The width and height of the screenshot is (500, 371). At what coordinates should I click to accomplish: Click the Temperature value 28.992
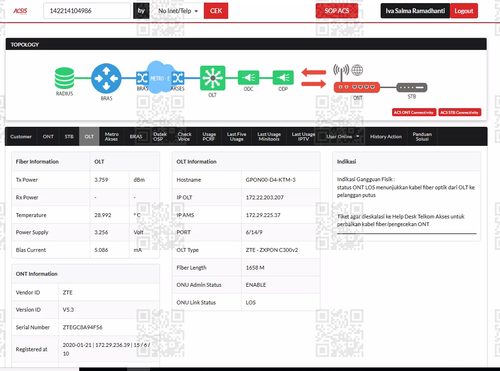click(x=103, y=215)
